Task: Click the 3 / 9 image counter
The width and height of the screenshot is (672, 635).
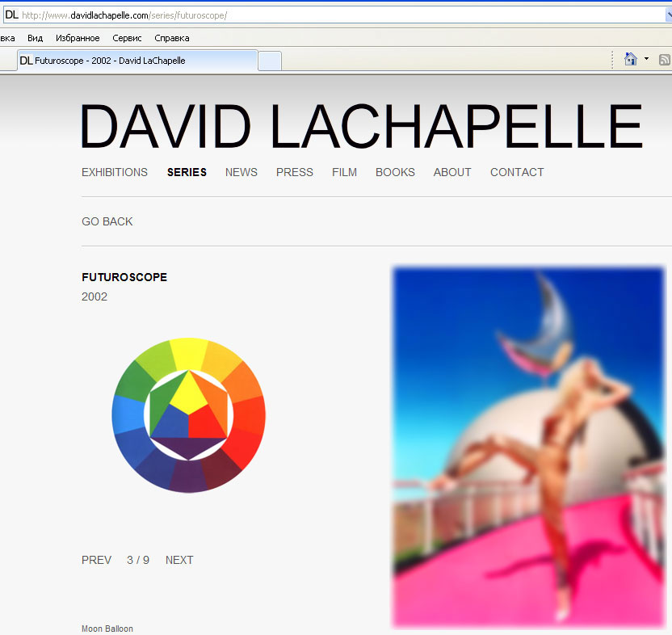Action: (138, 560)
